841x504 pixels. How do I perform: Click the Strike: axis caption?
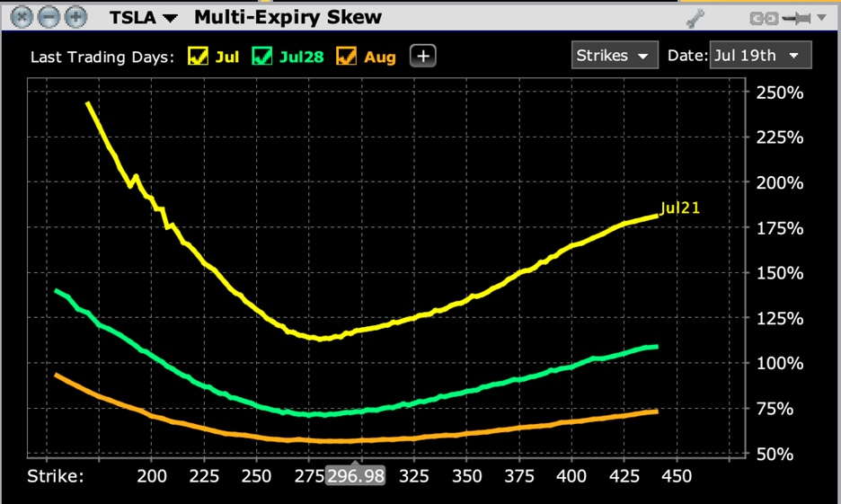56,476
